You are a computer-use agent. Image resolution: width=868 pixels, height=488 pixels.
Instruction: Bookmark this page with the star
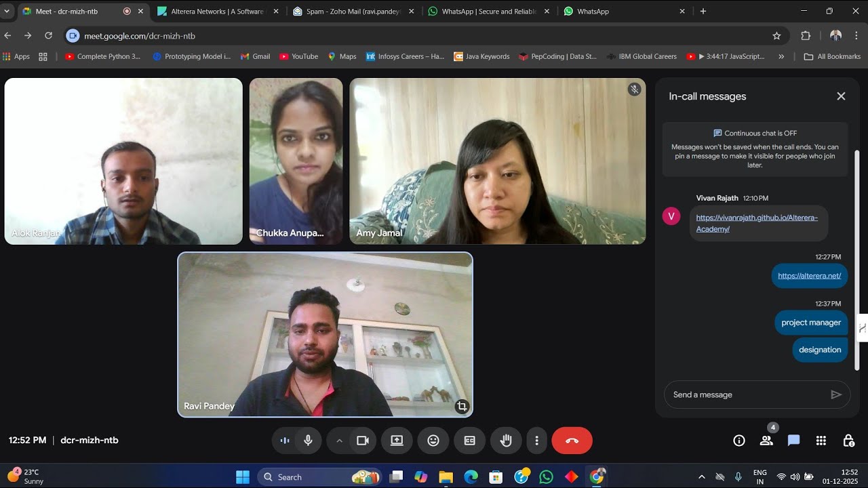(776, 36)
